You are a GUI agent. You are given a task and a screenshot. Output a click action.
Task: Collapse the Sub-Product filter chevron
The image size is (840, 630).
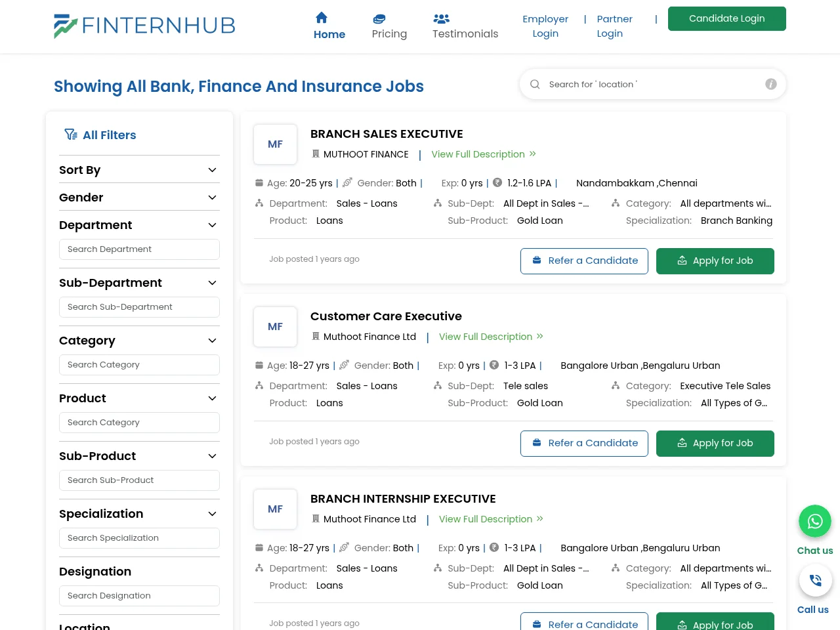point(212,456)
